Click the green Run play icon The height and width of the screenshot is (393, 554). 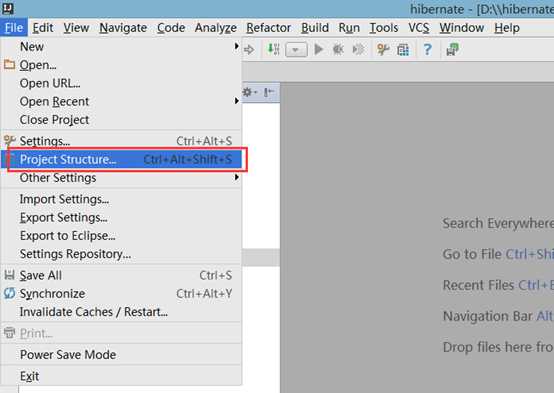pyautogui.click(x=319, y=49)
